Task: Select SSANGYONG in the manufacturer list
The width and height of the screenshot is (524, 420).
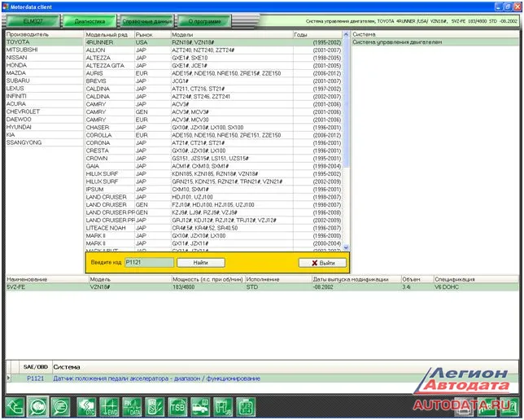Action: pos(44,142)
